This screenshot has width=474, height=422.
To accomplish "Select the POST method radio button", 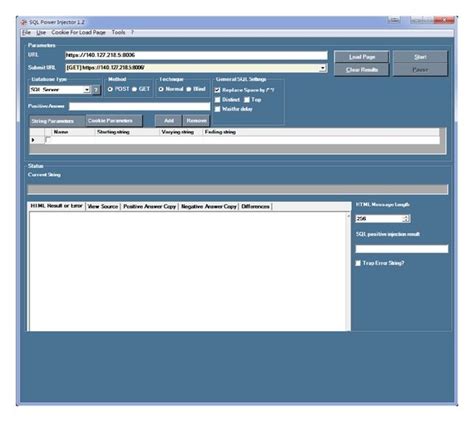I will pyautogui.click(x=110, y=89).
